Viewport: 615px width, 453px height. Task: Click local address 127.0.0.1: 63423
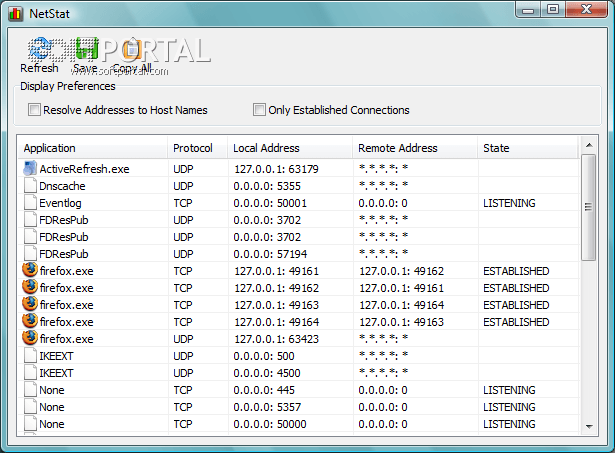tap(276, 339)
